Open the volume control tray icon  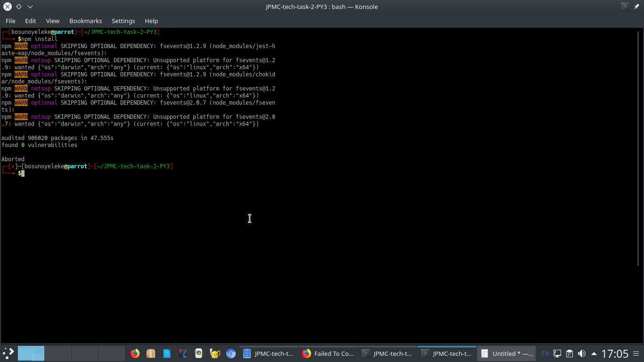pyautogui.click(x=581, y=354)
